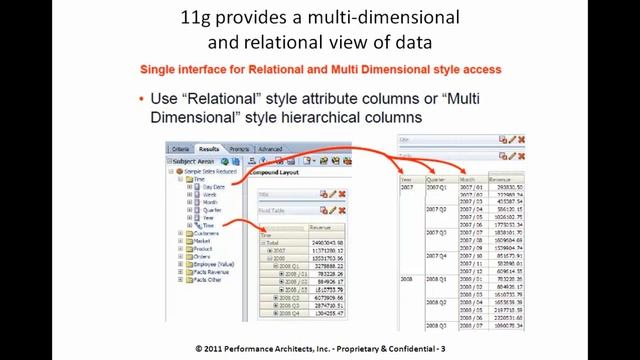Expand the Day Date column node
This screenshot has height=360, width=640.
[189, 187]
